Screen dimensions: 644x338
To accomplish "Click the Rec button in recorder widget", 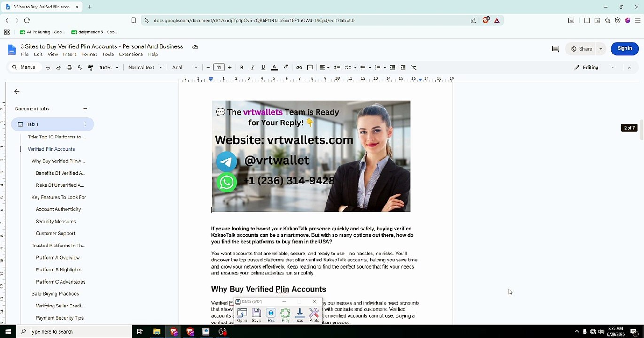I will tap(271, 315).
